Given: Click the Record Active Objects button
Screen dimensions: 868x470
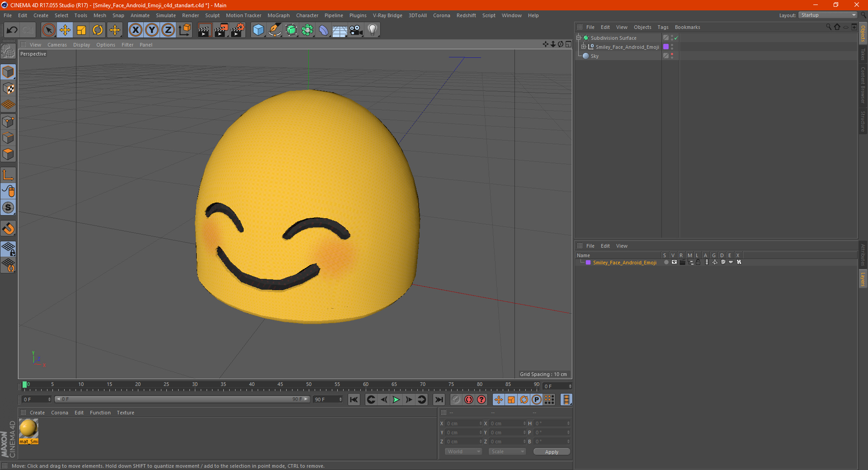Looking at the screenshot, I should coord(456,399).
